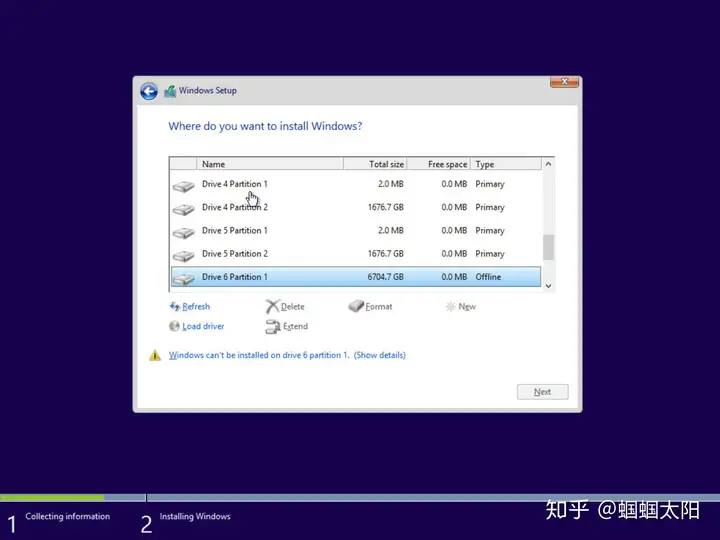Click the disk icon for Drive 5 Partition 1
This screenshot has width=720, height=540.
[x=184, y=233]
